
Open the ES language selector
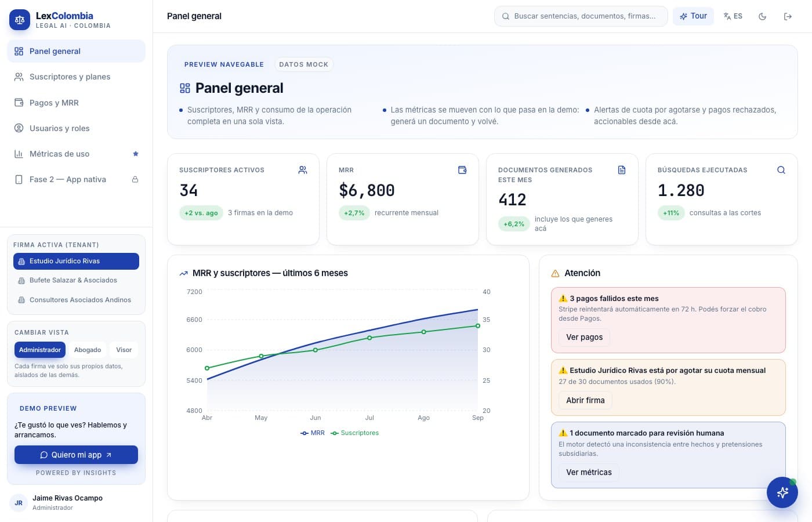pos(733,16)
